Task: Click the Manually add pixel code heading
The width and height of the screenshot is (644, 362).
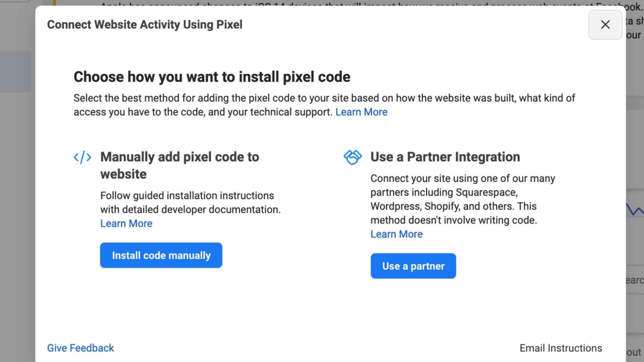Action: [x=180, y=165]
